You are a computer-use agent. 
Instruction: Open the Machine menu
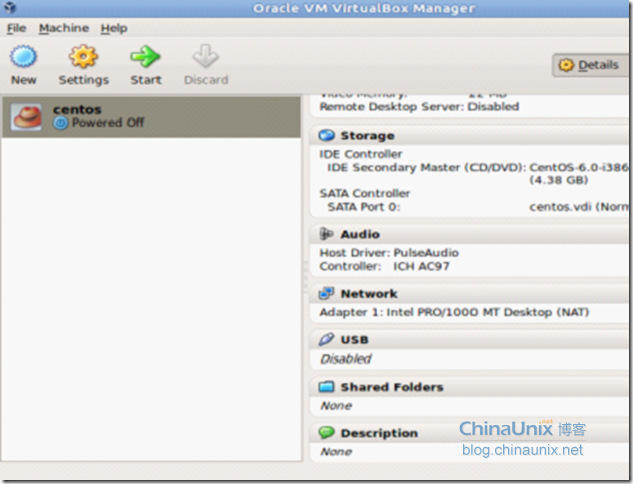pyautogui.click(x=64, y=28)
